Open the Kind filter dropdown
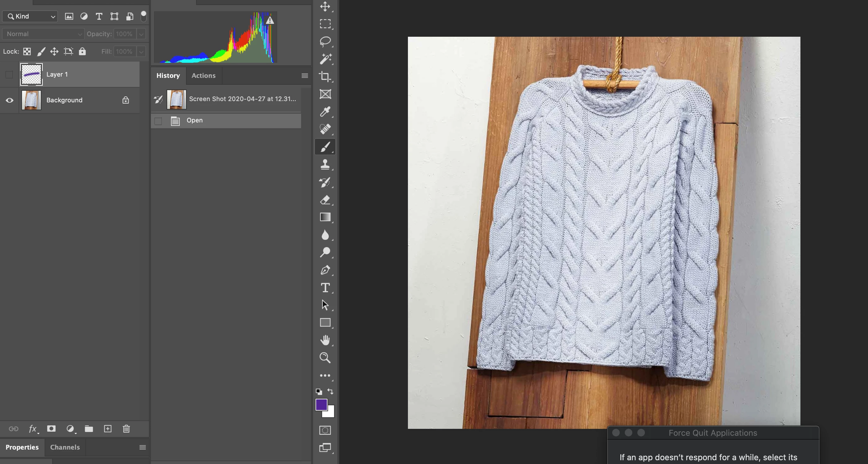 (x=30, y=17)
